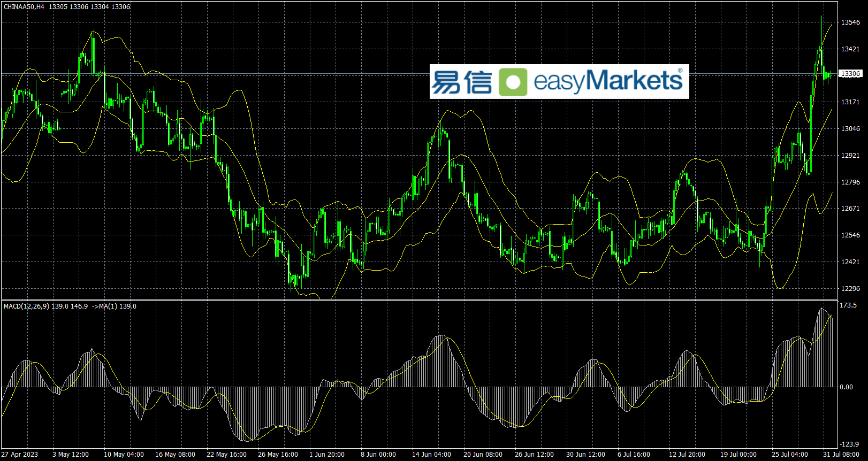
Task: Click price axis value 12796
Action: pyautogui.click(x=850, y=182)
